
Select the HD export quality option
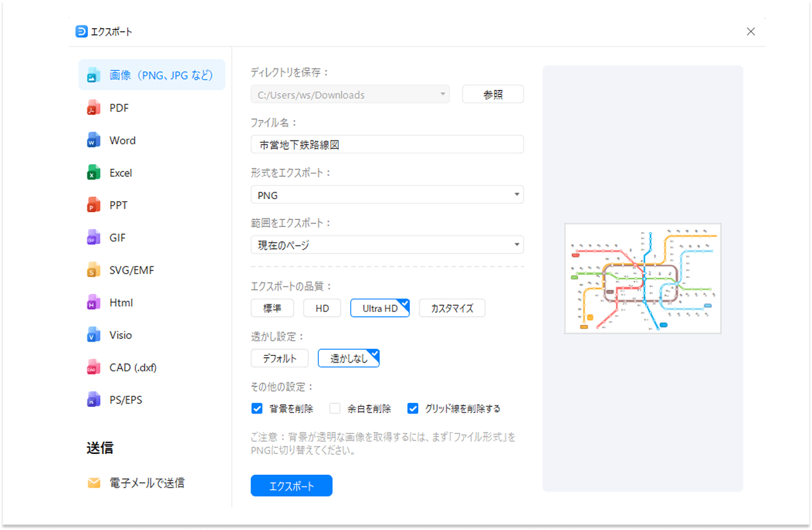322,309
